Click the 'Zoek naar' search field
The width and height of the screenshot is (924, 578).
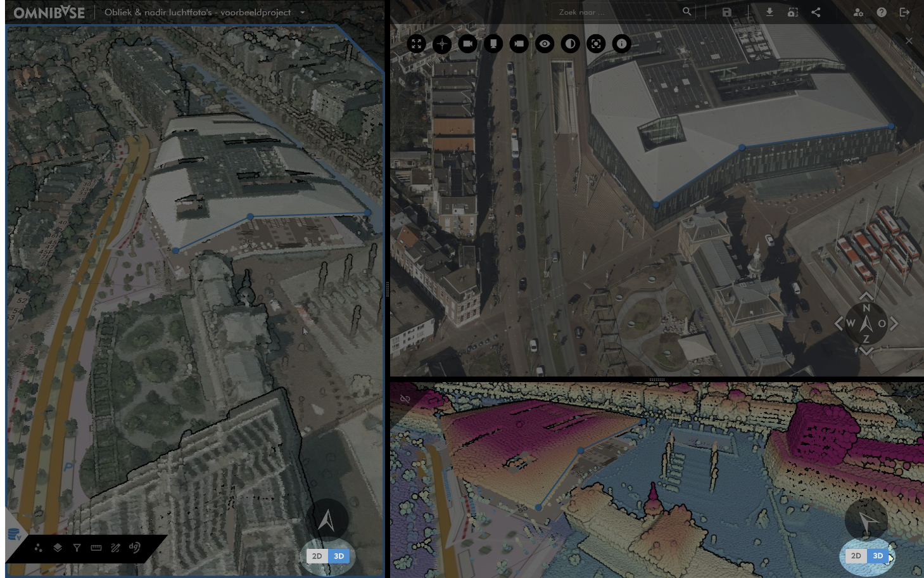pos(617,12)
